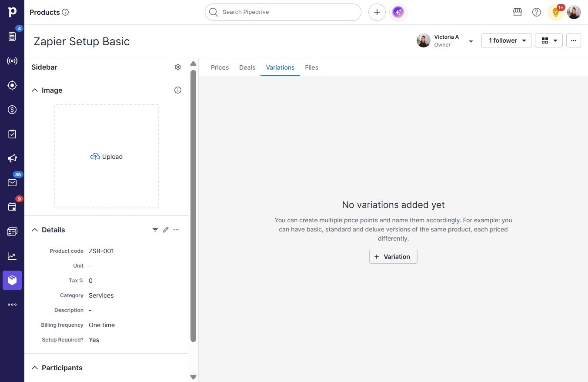Click the Image section info icon
The height and width of the screenshot is (382, 588).
178,90
